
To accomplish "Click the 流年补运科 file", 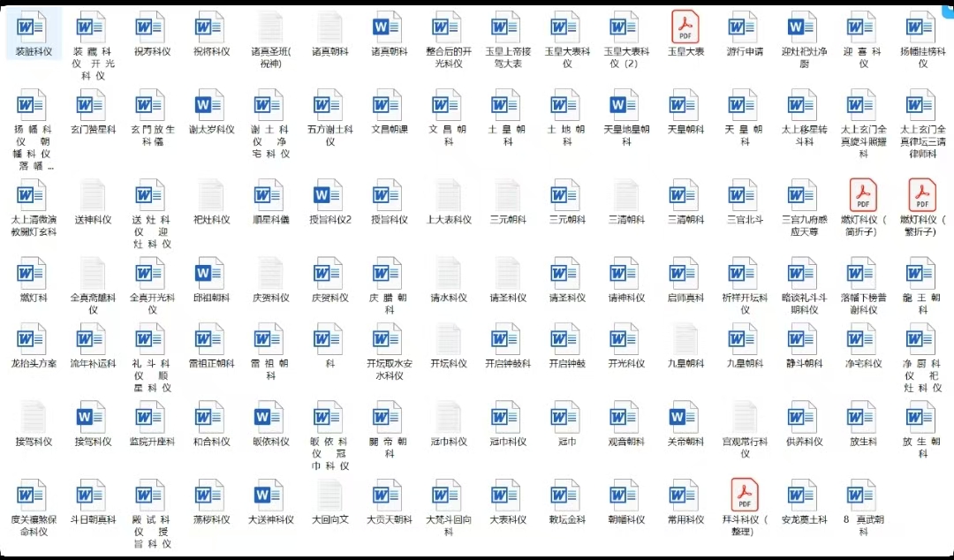I will pyautogui.click(x=92, y=340).
